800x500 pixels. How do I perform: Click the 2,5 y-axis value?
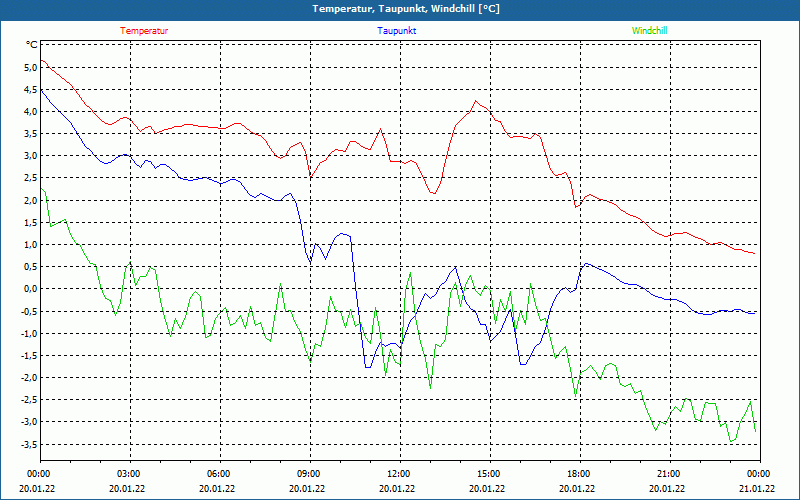31,178
